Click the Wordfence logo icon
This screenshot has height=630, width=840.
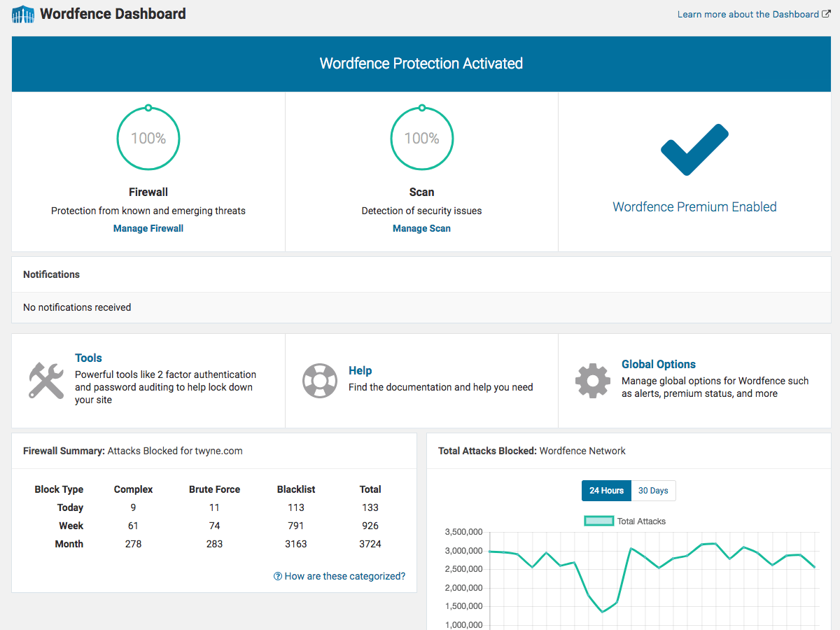pos(22,13)
